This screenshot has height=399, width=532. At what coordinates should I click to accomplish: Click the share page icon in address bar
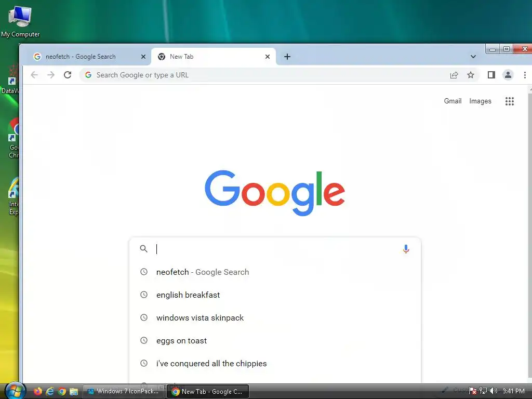pyautogui.click(x=454, y=75)
